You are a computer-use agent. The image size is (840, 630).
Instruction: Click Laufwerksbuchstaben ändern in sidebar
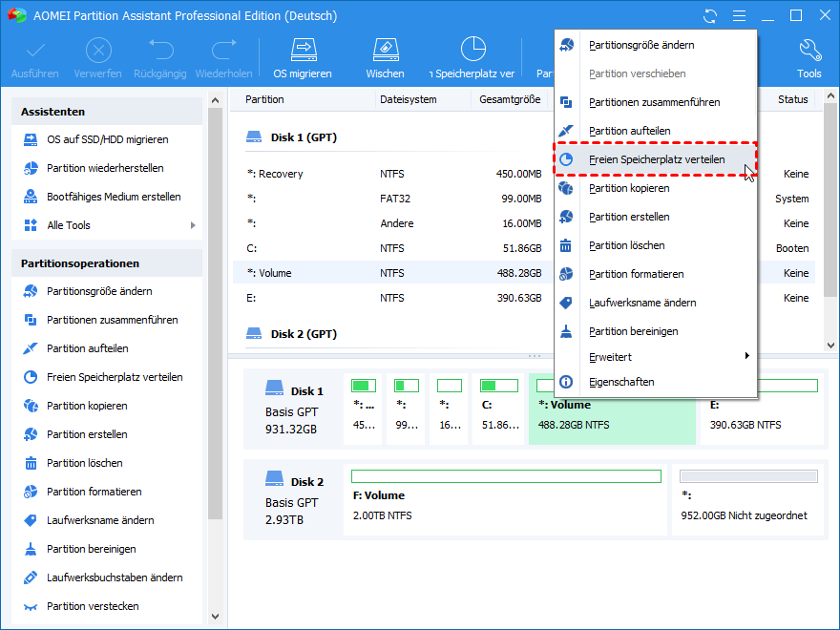114,577
